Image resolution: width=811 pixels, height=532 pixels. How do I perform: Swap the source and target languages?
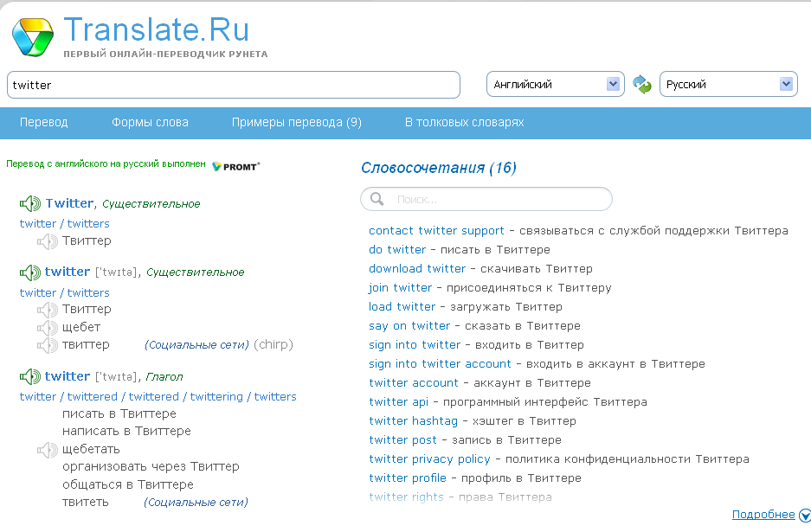pyautogui.click(x=642, y=84)
